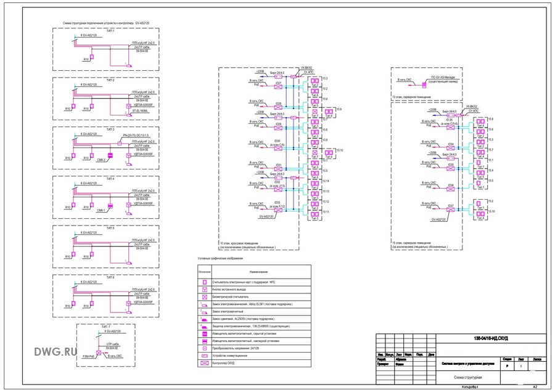
Task: Click room label 10.3
Action: [x=325, y=78]
